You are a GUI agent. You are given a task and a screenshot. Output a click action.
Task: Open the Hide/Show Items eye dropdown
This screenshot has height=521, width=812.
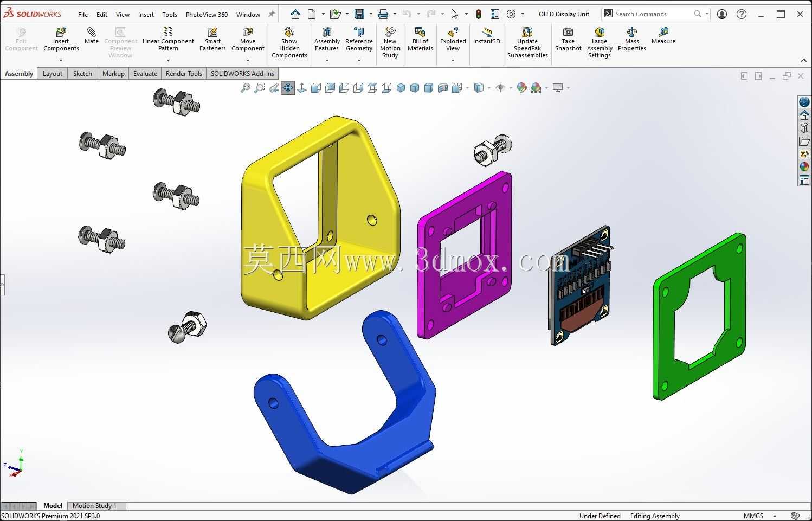click(x=511, y=88)
